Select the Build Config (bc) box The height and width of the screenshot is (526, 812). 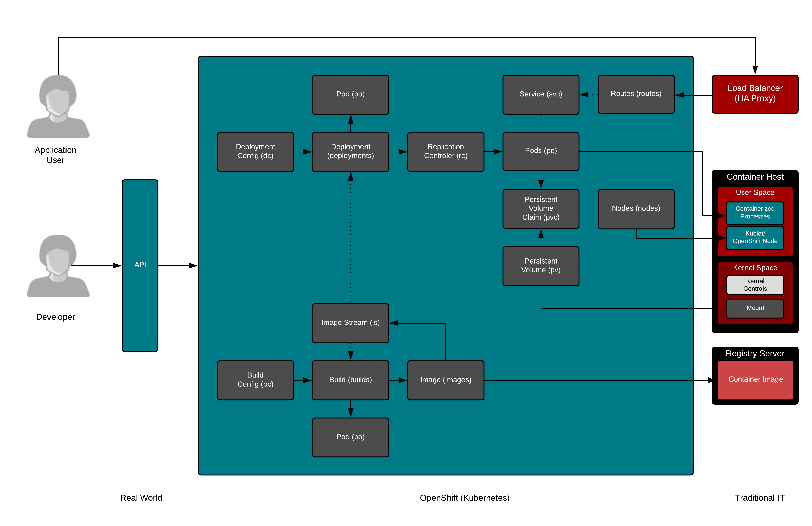pos(256,380)
